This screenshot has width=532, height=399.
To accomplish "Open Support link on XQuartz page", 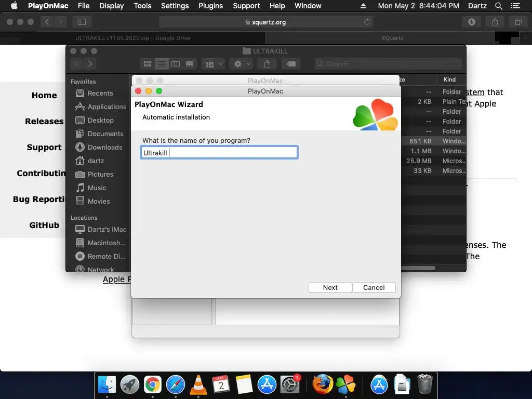I will (x=44, y=147).
